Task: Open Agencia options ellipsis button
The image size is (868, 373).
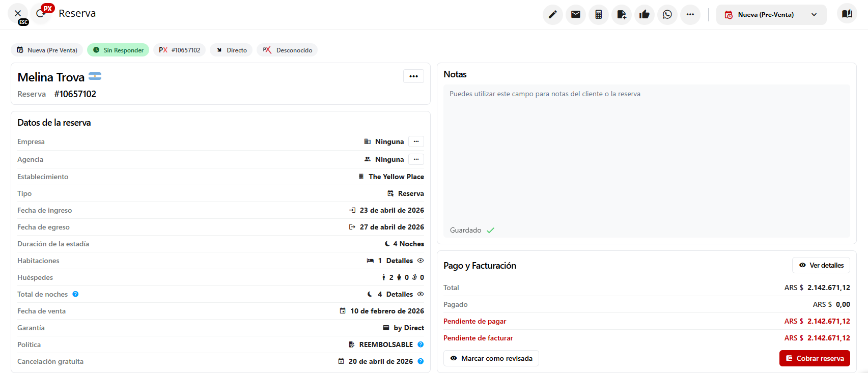Action: tap(416, 159)
